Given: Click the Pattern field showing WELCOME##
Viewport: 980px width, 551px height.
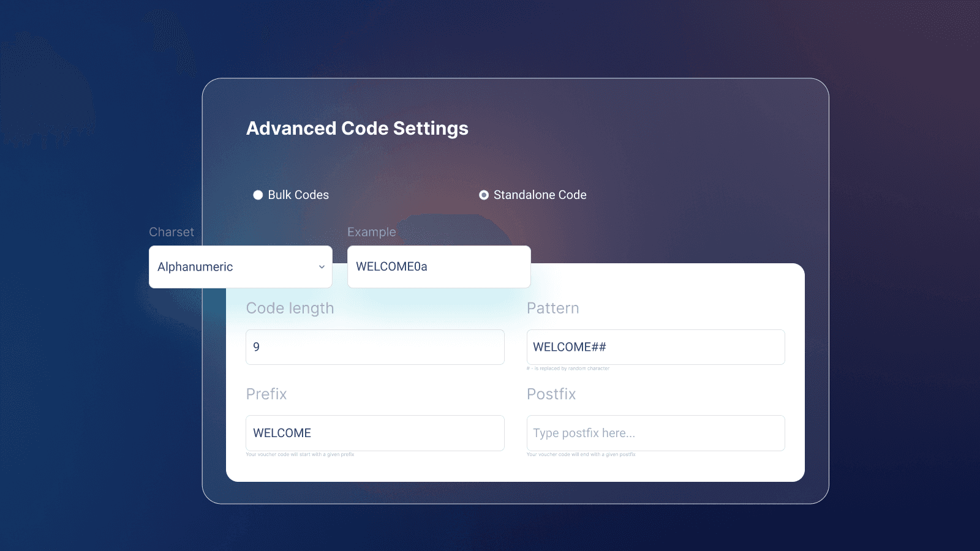Looking at the screenshot, I should point(655,347).
